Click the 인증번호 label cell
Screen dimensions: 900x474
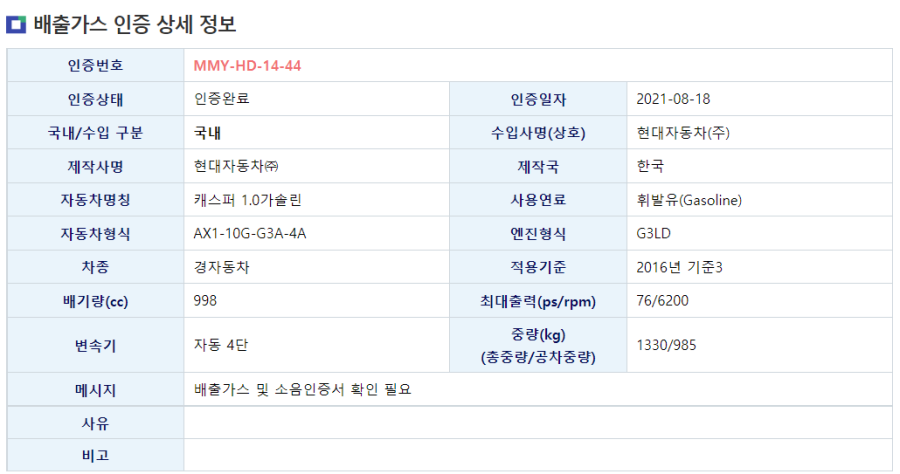coord(95,65)
